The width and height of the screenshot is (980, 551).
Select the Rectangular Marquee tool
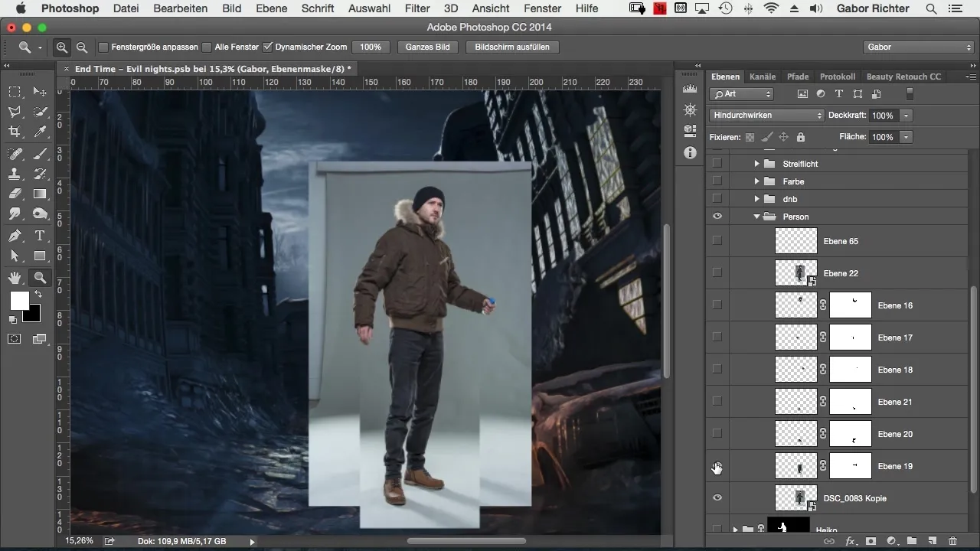pos(15,92)
